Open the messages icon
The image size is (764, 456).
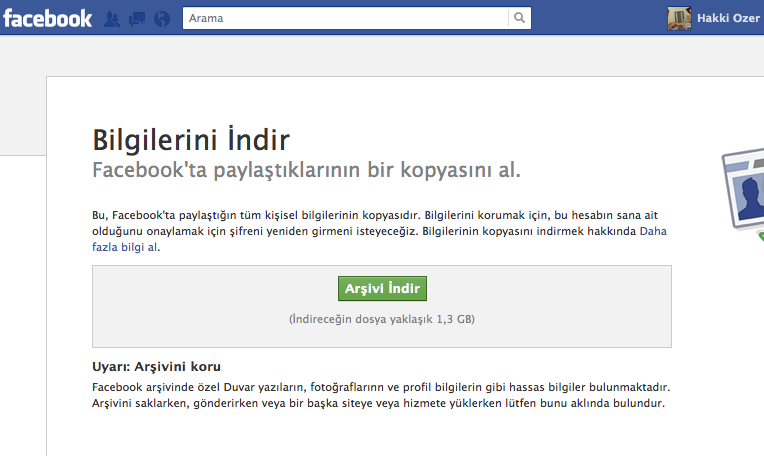[x=137, y=19]
